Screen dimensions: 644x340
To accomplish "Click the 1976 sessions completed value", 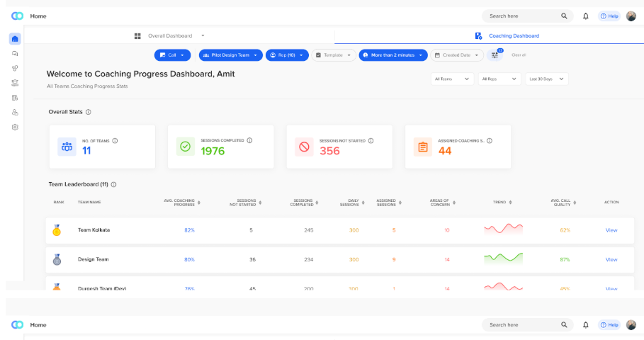I will [213, 151].
